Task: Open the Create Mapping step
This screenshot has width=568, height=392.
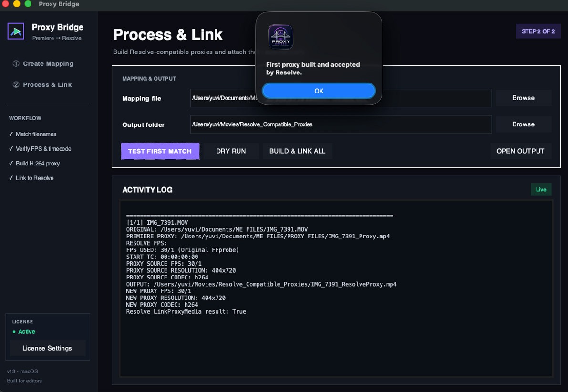Action: 43,64
